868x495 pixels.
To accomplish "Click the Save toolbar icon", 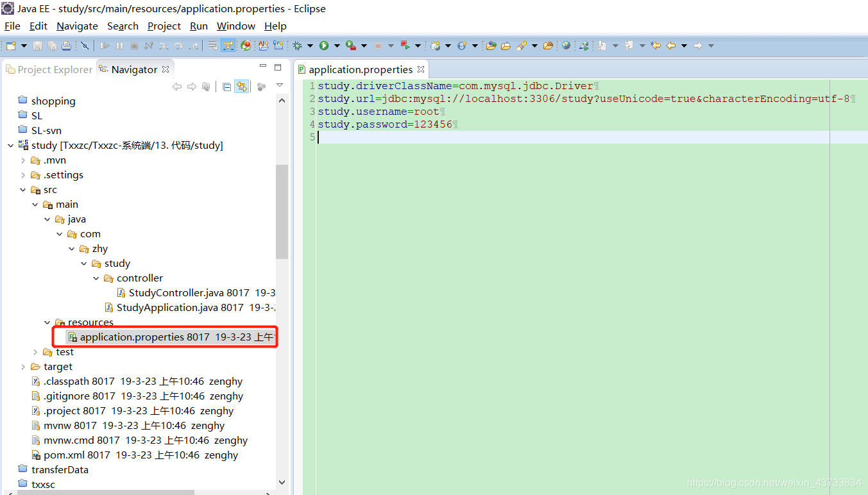I will coord(37,46).
